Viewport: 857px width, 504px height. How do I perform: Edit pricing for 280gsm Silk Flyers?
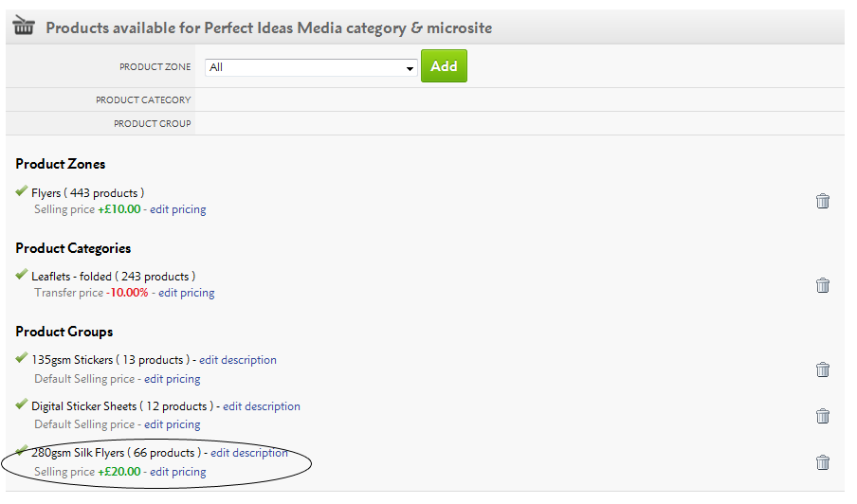[178, 472]
